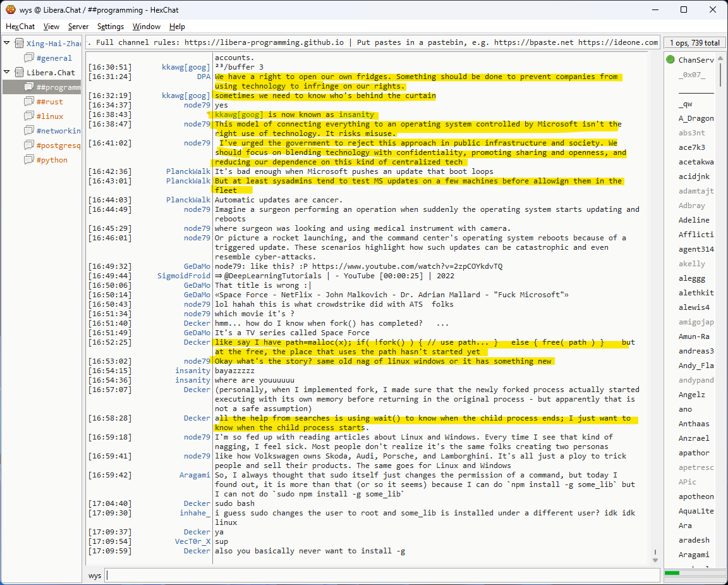728x585 pixels.
Task: Click the #python channel icon
Action: pos(29,160)
